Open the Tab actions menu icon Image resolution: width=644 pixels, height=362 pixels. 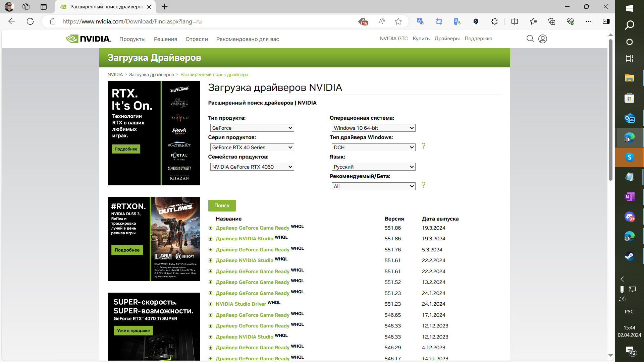(44, 7)
